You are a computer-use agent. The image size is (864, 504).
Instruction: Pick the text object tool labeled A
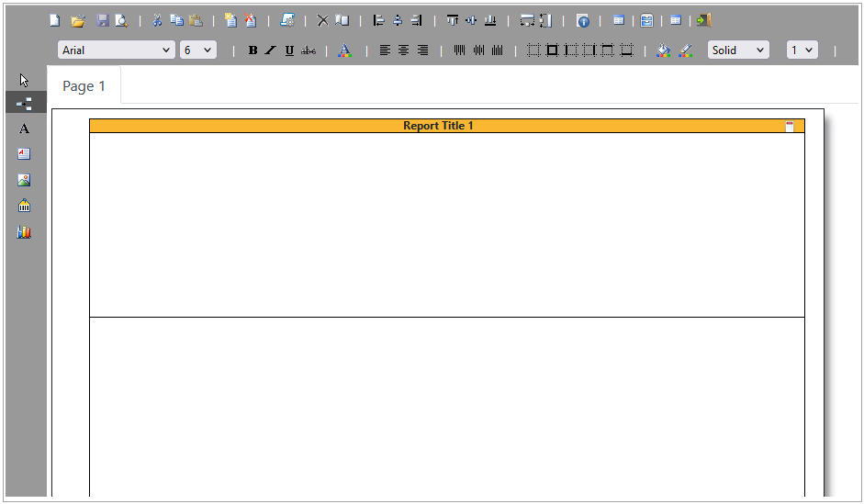[24, 129]
